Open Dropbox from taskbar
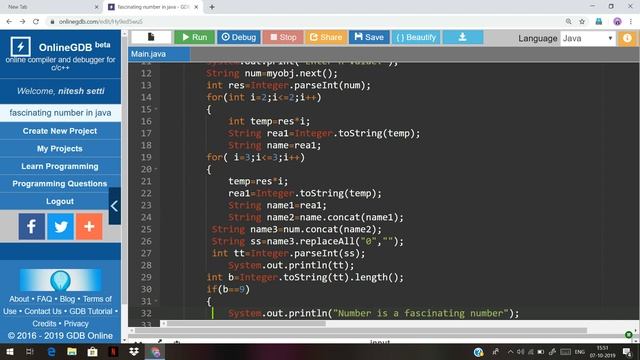This screenshot has height=360, width=640. pos(134,352)
